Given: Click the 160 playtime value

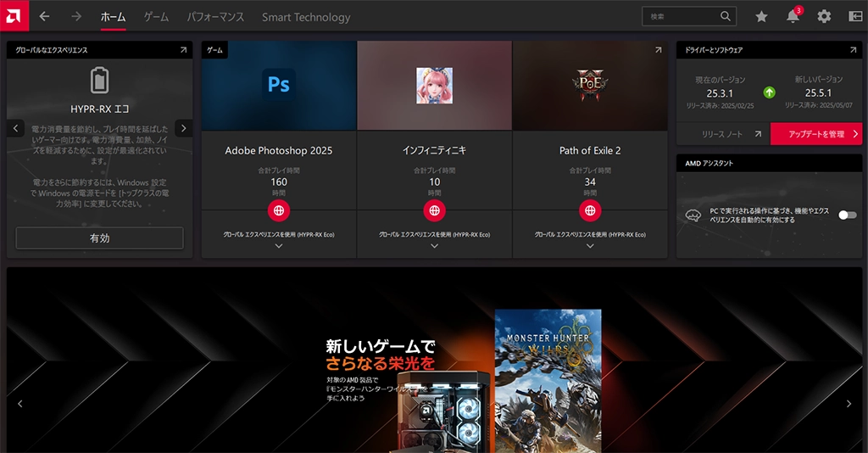Looking at the screenshot, I should pyautogui.click(x=279, y=182).
